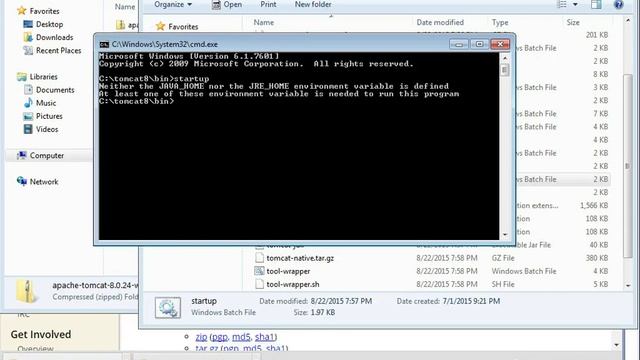The height and width of the screenshot is (360, 640).
Task: Click the Name column in back Explorer window
Action: [124, 7]
